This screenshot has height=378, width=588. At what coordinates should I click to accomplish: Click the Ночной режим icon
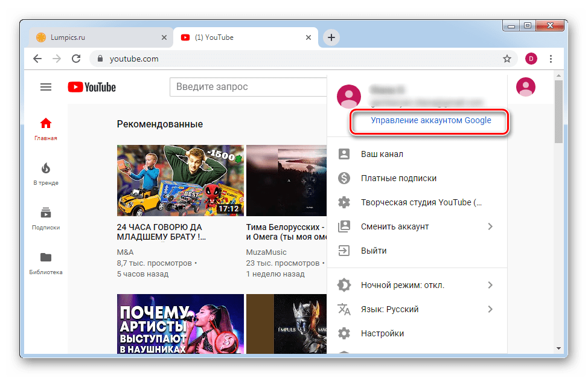click(x=344, y=285)
